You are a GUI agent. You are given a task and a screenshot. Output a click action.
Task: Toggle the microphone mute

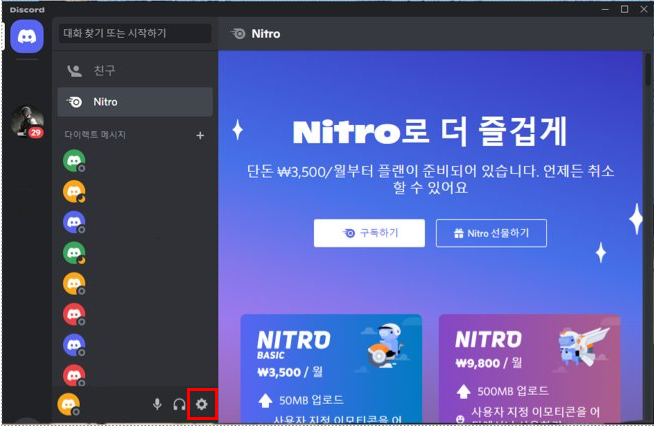(x=157, y=404)
